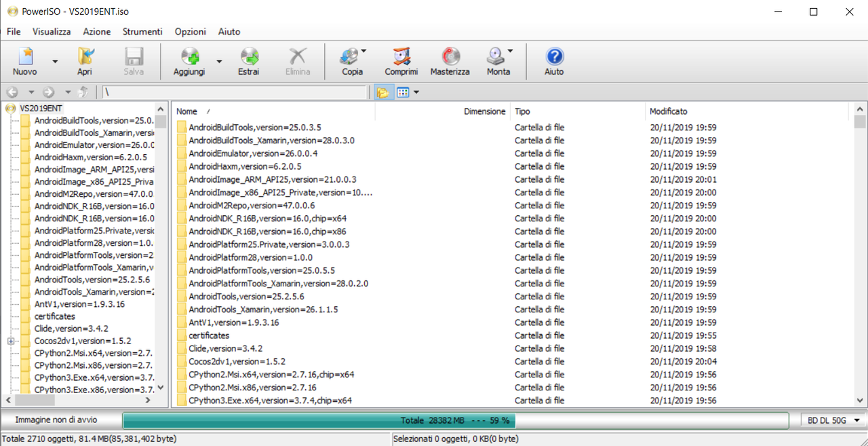Image resolution: width=868 pixels, height=446 pixels.
Task: Open the File menu
Action: (14, 31)
